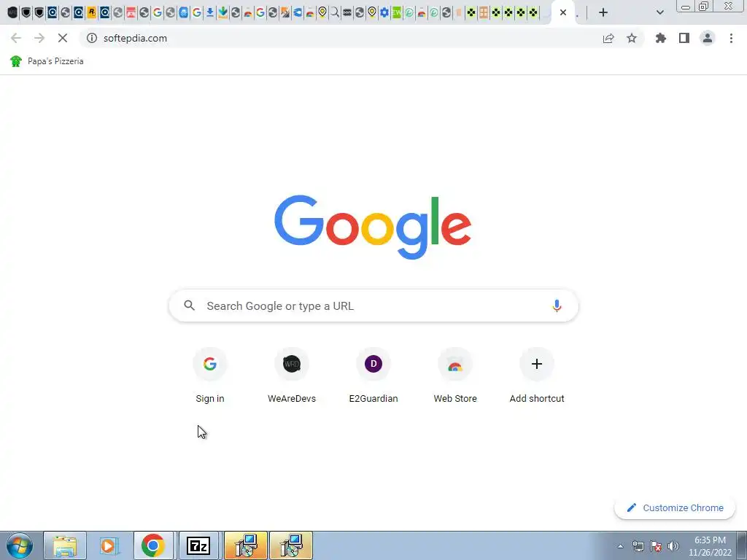Click Add shortcut

coord(537,376)
